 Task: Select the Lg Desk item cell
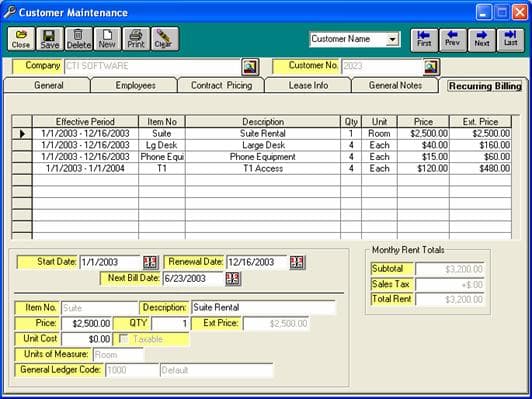(x=162, y=145)
